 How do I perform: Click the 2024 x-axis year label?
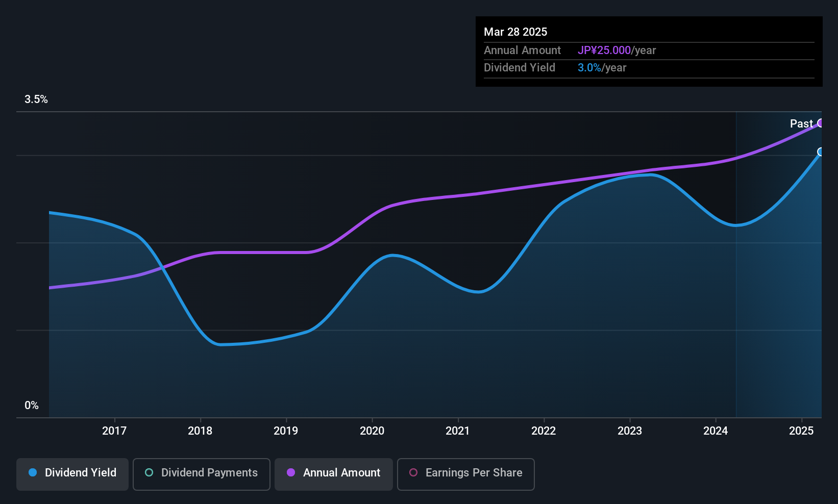tap(716, 431)
